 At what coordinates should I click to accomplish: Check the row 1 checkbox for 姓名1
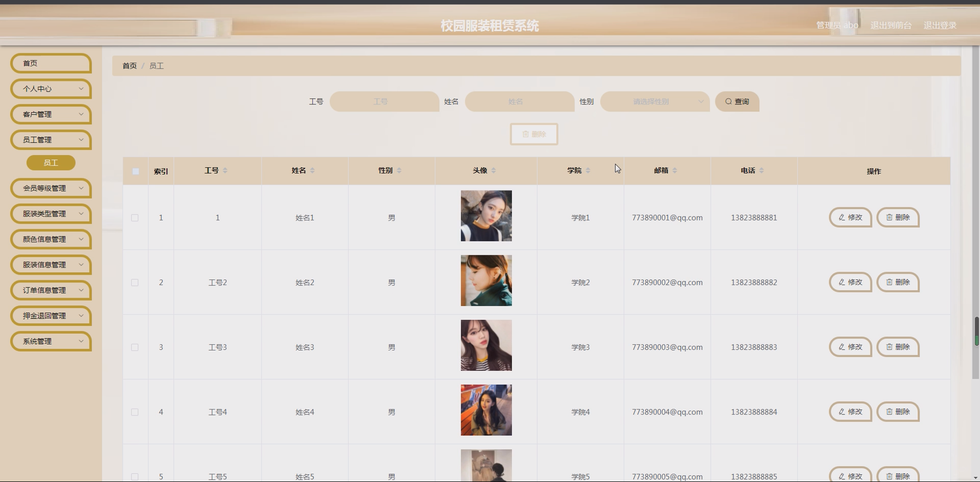tap(135, 217)
